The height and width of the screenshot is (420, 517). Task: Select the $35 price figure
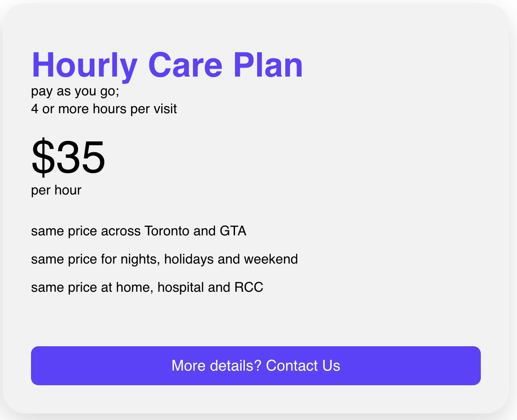[68, 158]
